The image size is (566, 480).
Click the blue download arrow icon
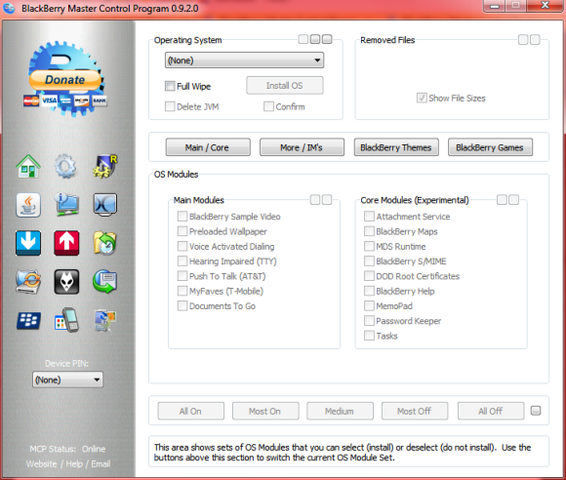28,243
